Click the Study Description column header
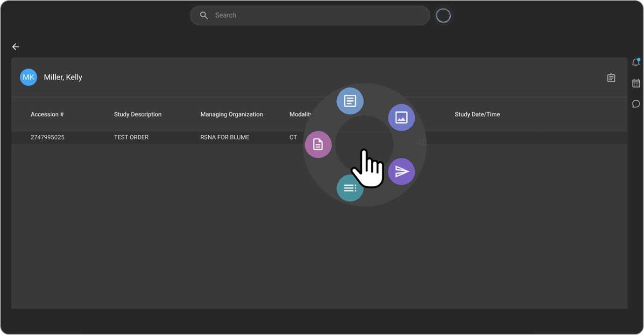Screen dimensions: 644x335 pyautogui.click(x=138, y=114)
